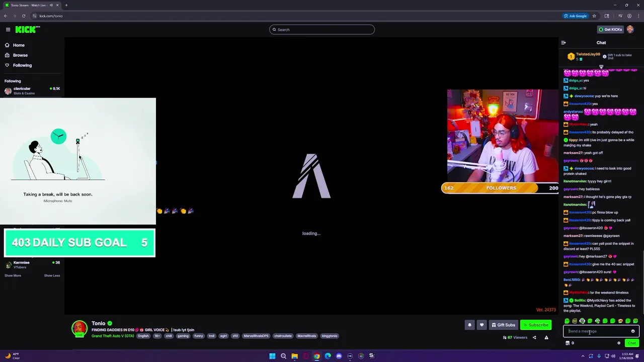The width and height of the screenshot is (644, 362).
Task: Collapse the chat panel
Action: coord(563,43)
